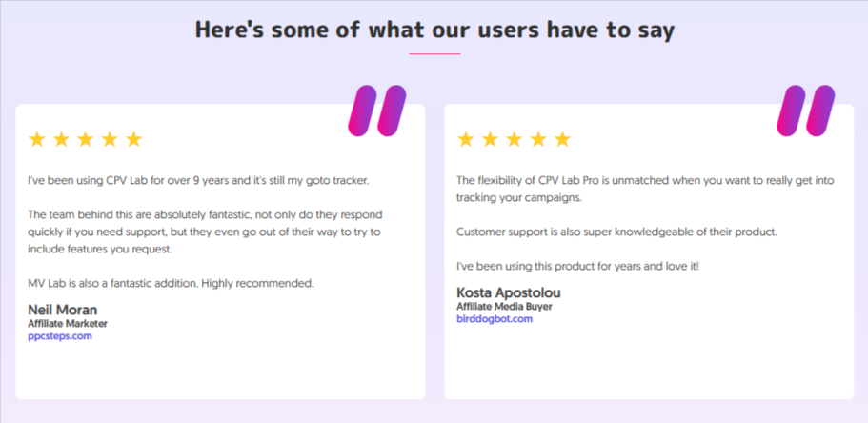Screen dimensions: 868x423
Task: Click the Neil Moran name
Action: click(x=63, y=310)
